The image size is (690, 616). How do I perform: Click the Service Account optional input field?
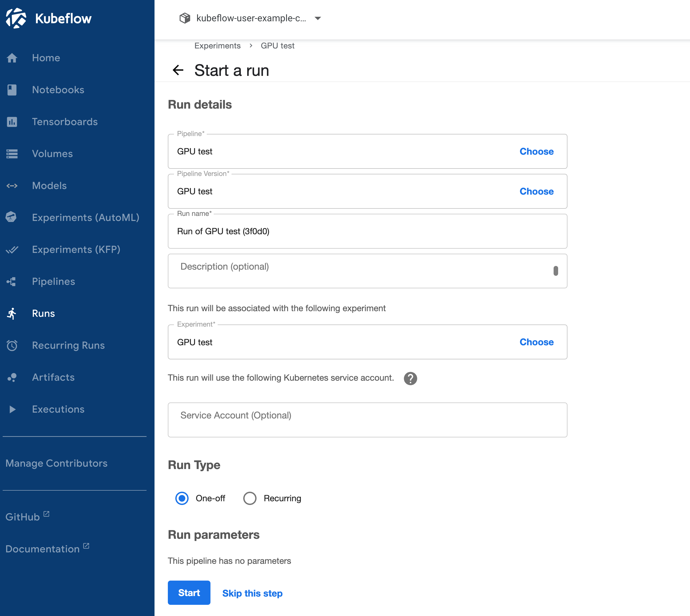[x=367, y=420]
